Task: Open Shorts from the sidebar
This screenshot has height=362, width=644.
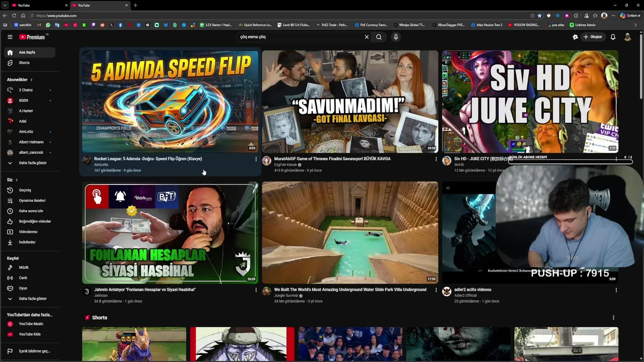Action: 30,63
